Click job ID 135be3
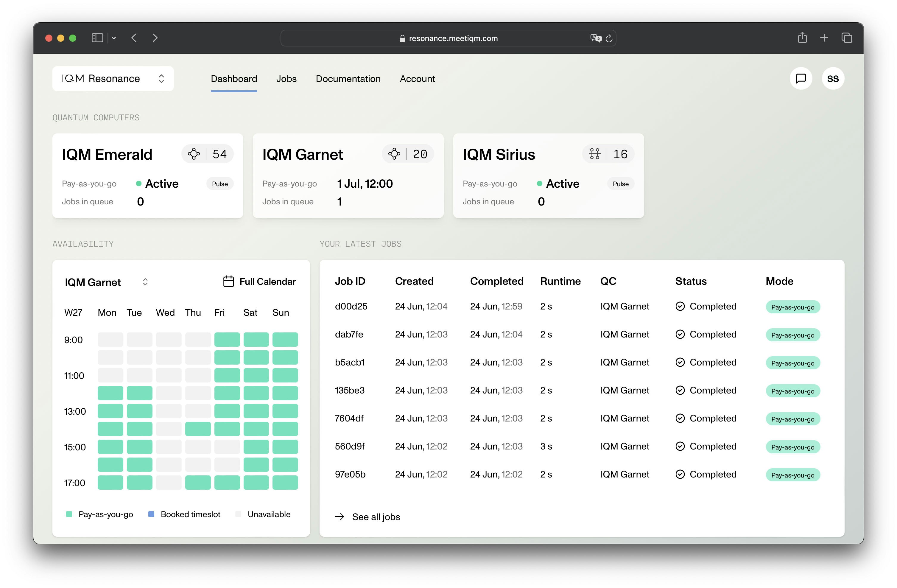897x588 pixels. coord(350,390)
